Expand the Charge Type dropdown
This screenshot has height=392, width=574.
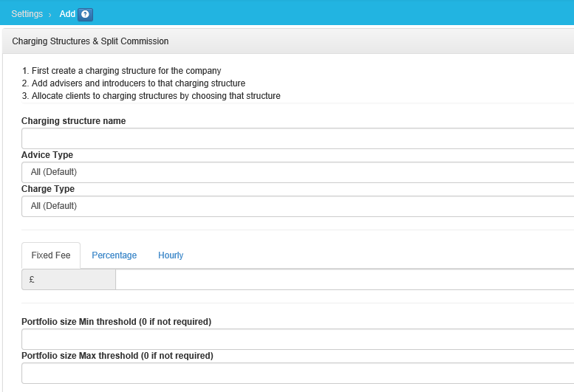coord(297,206)
